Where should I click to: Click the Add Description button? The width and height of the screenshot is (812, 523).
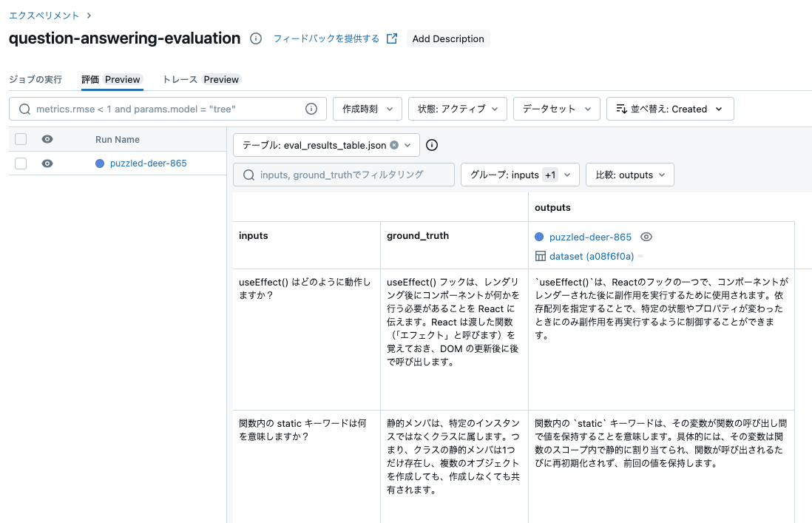448,38
